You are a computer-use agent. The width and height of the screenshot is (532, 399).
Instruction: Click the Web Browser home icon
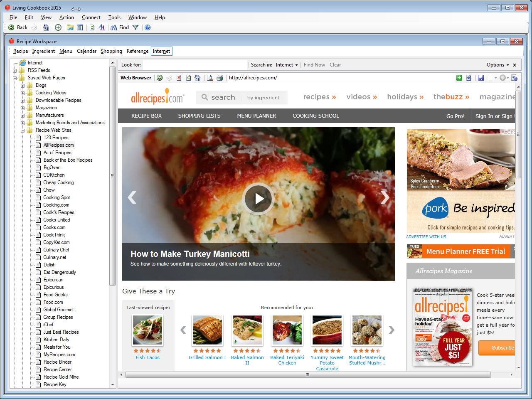(x=197, y=78)
